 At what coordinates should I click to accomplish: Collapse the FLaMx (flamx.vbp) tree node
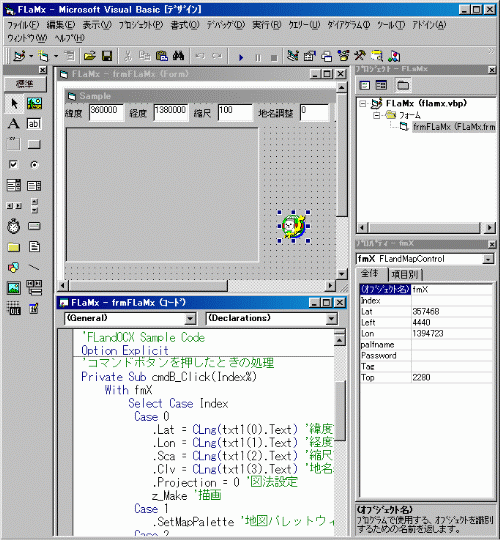(363, 103)
